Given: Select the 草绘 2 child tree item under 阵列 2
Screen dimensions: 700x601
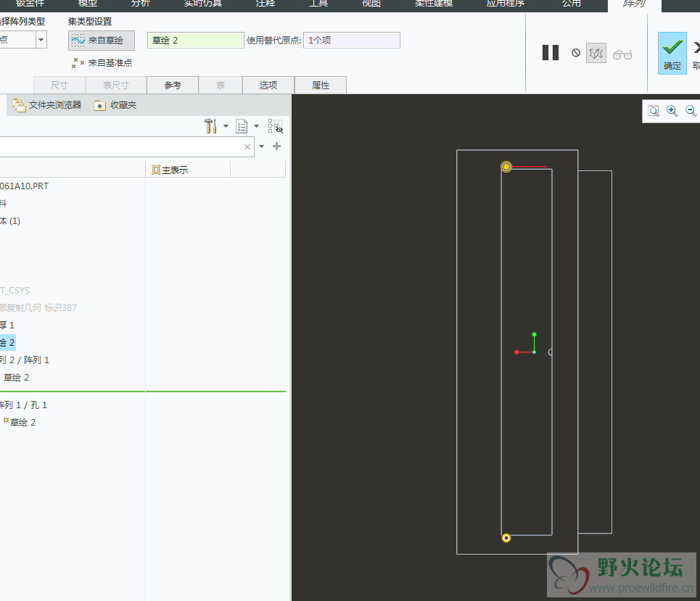Looking at the screenshot, I should pyautogui.click(x=17, y=378).
